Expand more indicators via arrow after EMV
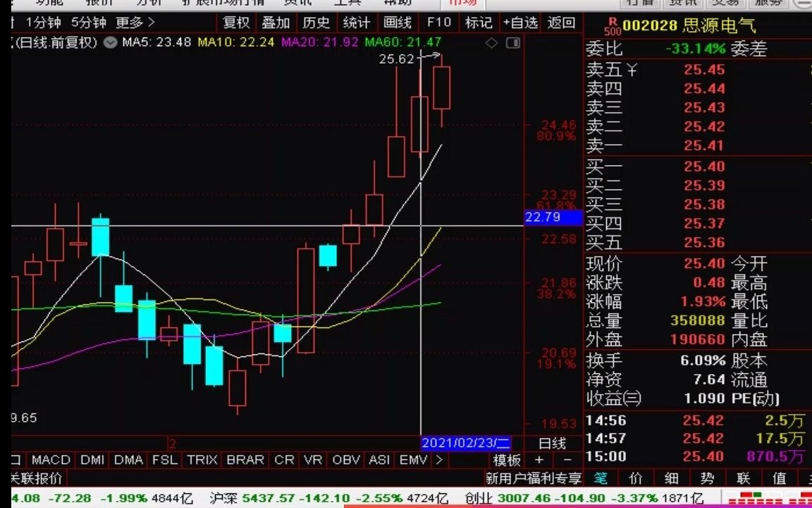 pos(438,459)
